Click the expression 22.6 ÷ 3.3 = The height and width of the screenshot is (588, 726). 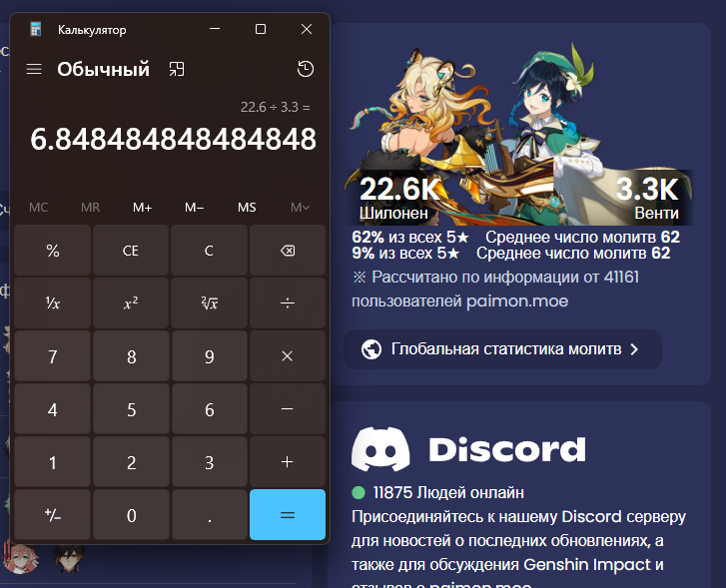tap(275, 107)
